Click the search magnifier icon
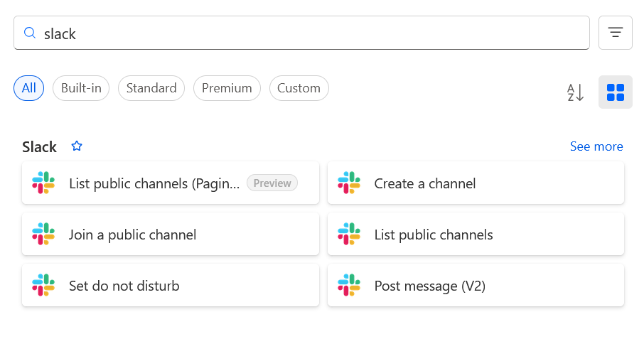The image size is (644, 339). coord(29,33)
